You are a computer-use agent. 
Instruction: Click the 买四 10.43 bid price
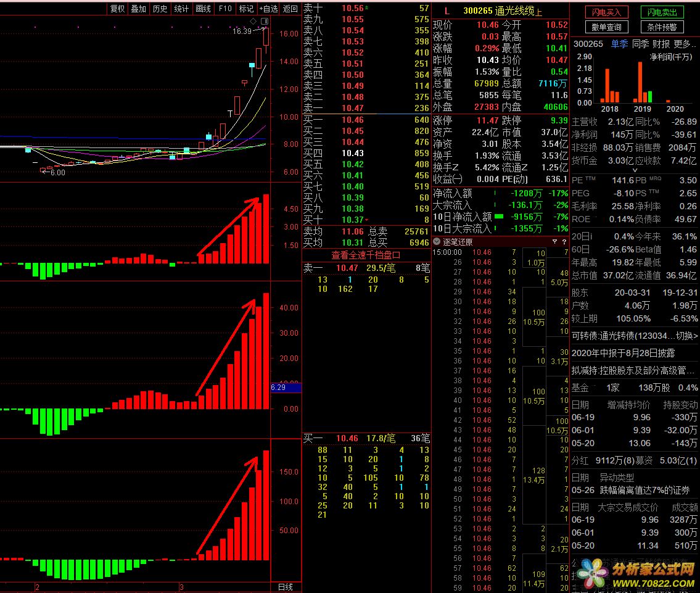353,153
